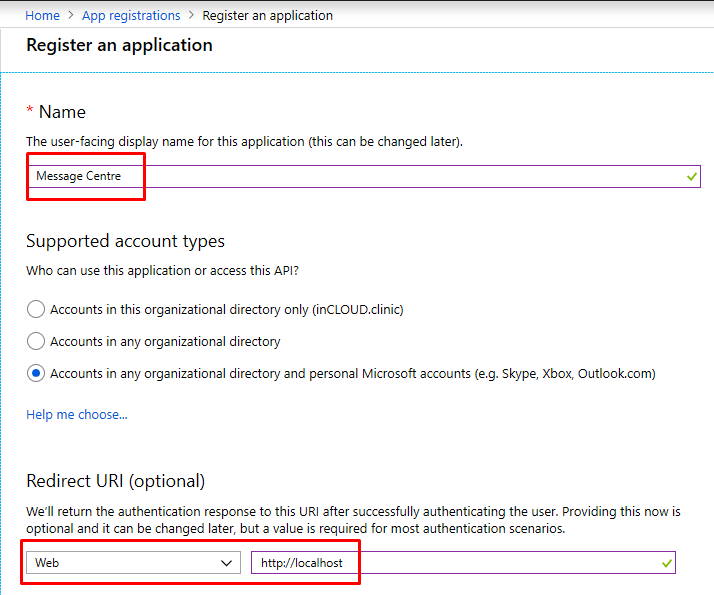Click the green checkmark in the Name field
This screenshot has width=714, height=595.
point(692,177)
